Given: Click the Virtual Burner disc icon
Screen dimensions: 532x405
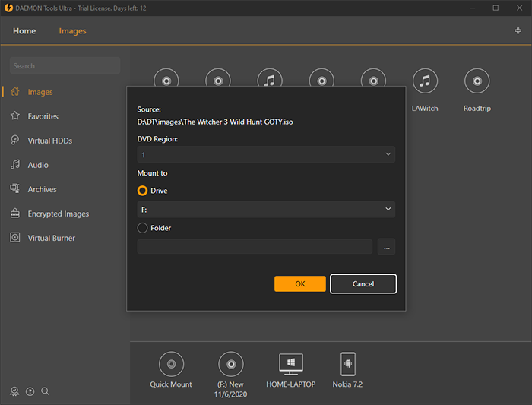Looking at the screenshot, I should (15, 237).
